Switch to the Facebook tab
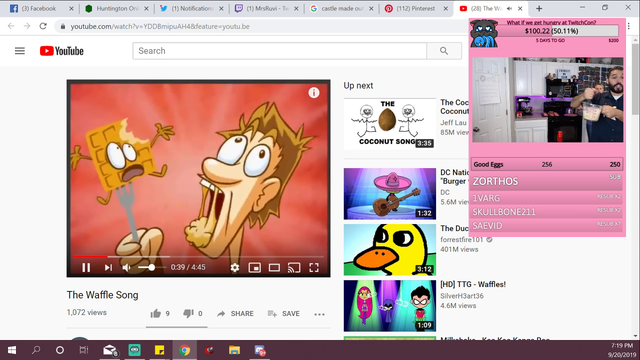Viewport: 640px width, 360px height. tap(39, 9)
